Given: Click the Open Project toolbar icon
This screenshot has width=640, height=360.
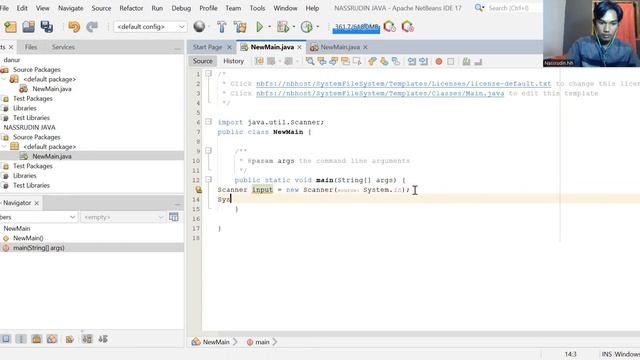Looking at the screenshot, I should (x=29, y=27).
